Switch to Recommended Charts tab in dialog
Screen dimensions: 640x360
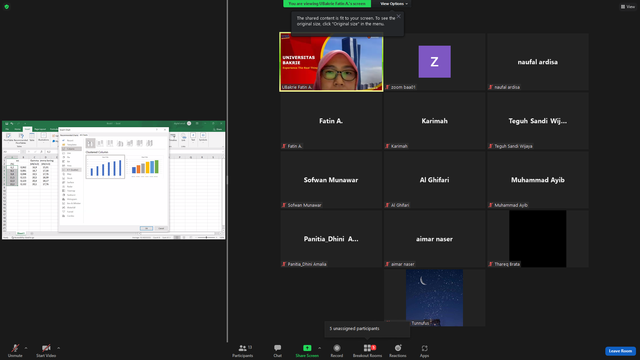click(69, 135)
